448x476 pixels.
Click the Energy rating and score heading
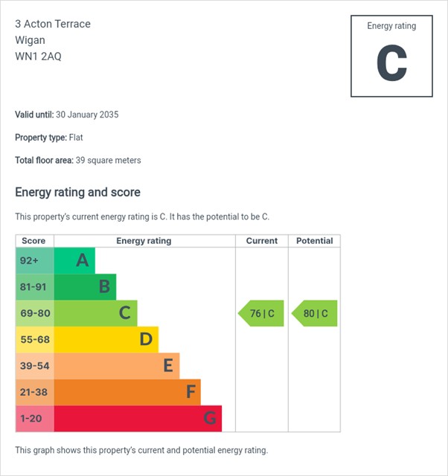(77, 193)
